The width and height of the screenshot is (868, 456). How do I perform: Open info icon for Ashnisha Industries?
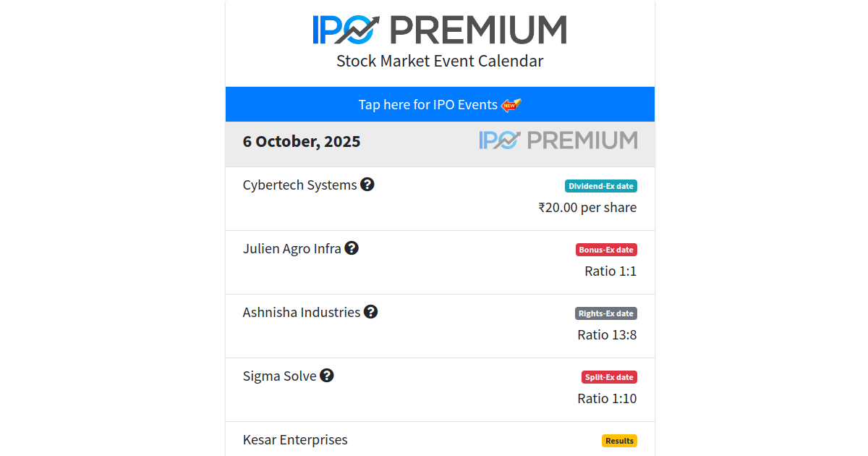[370, 312]
